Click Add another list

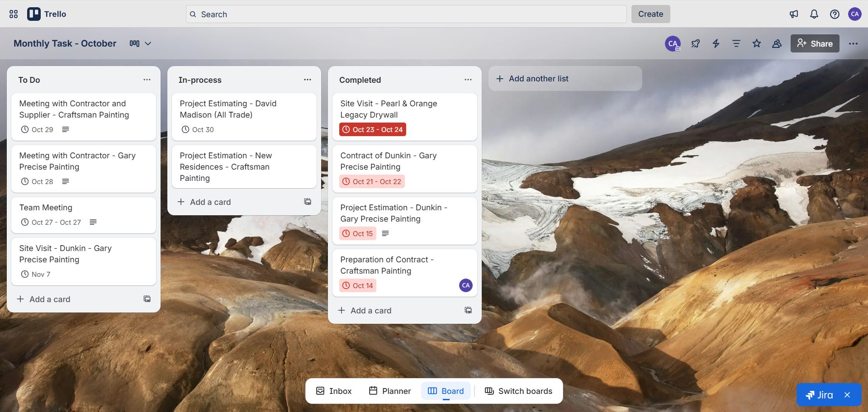(x=565, y=79)
